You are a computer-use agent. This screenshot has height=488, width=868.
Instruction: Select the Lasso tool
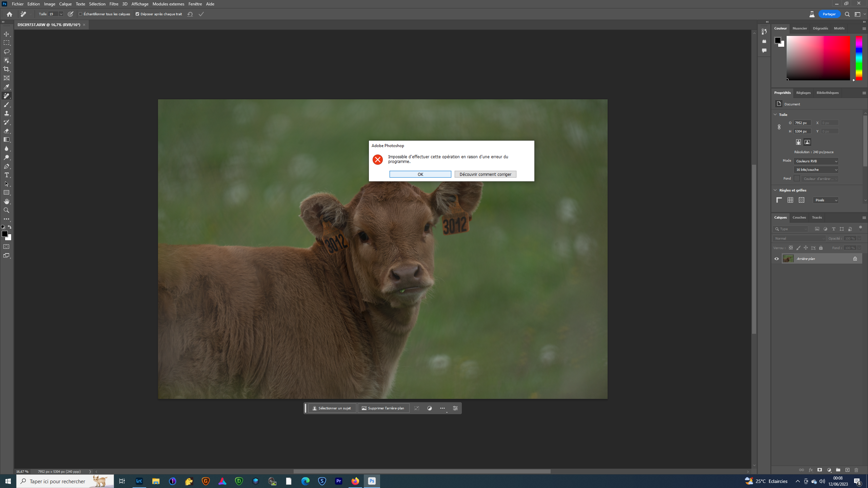(x=7, y=52)
